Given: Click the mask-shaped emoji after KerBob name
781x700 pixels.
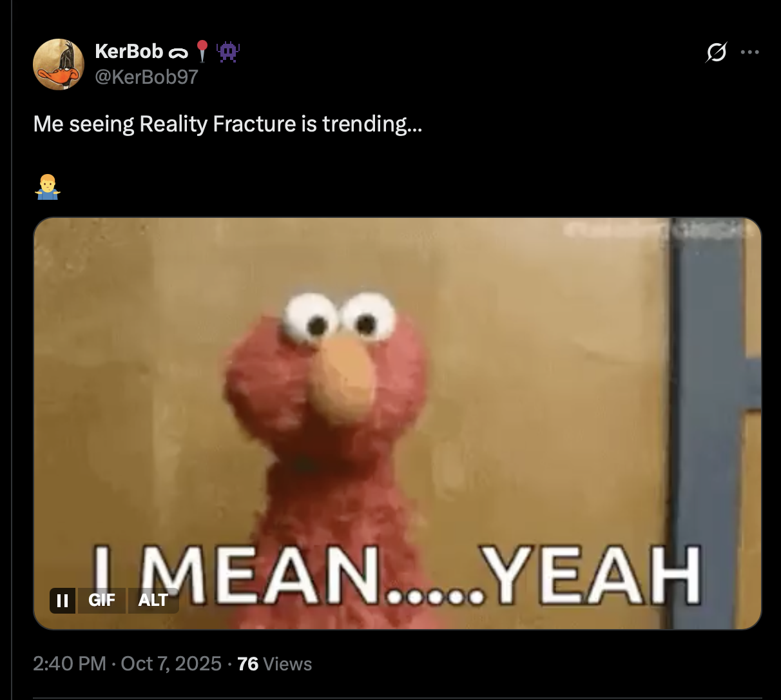Looking at the screenshot, I should 178,52.
